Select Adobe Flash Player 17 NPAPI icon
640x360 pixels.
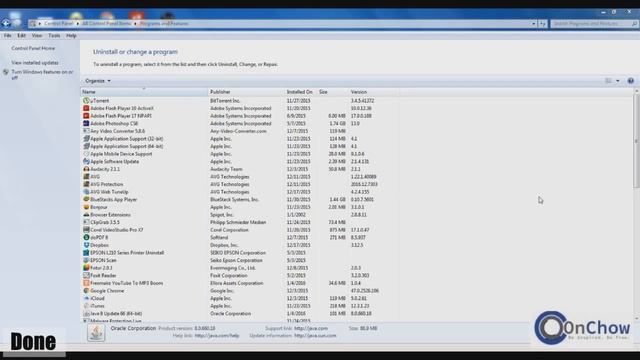pos(86,116)
